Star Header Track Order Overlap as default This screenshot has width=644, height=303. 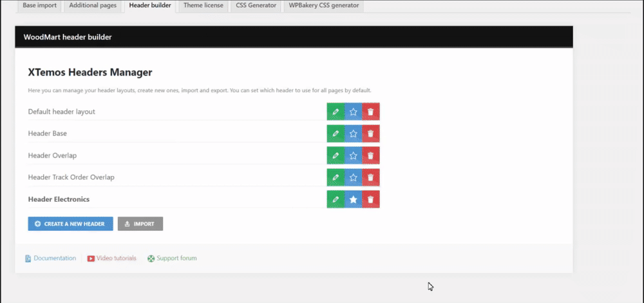click(353, 177)
